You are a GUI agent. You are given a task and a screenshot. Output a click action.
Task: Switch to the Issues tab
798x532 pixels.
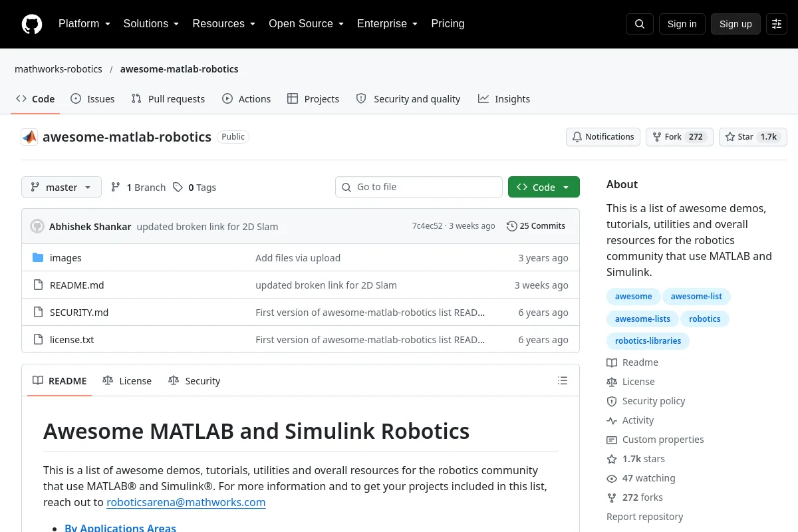coord(92,99)
